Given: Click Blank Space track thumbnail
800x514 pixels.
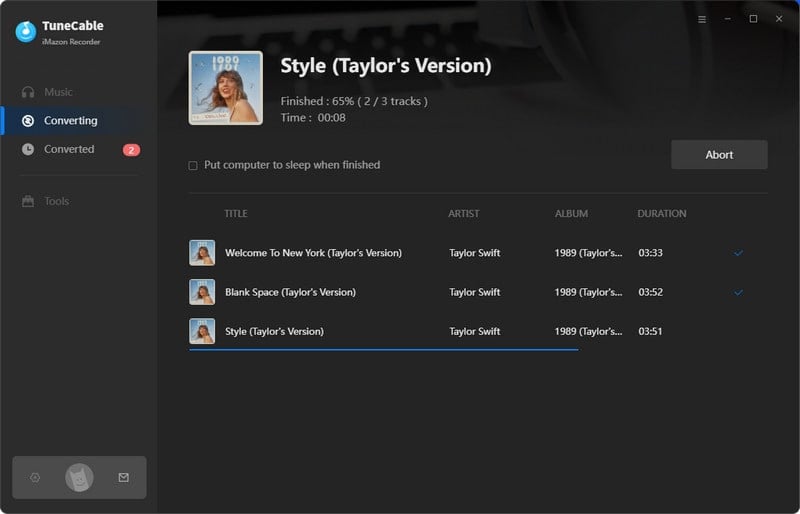Looking at the screenshot, I should pos(202,292).
